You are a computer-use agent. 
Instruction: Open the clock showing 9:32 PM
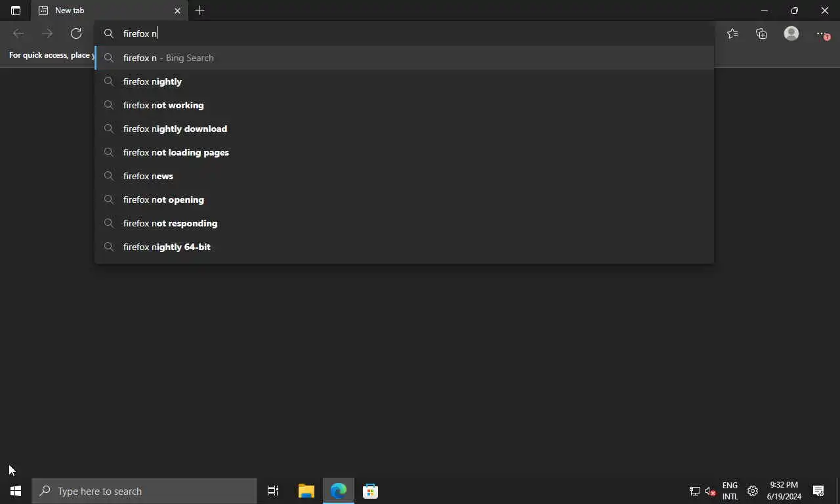pos(784,491)
